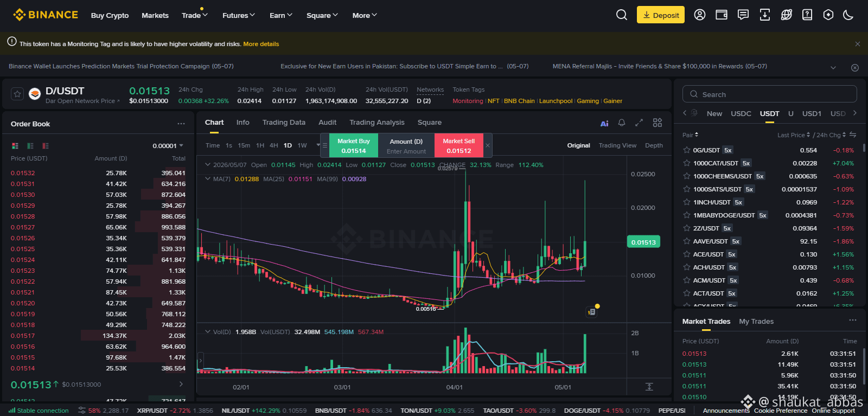Open the Earn dropdown menu
This screenshot has width=868, height=416.
(281, 15)
